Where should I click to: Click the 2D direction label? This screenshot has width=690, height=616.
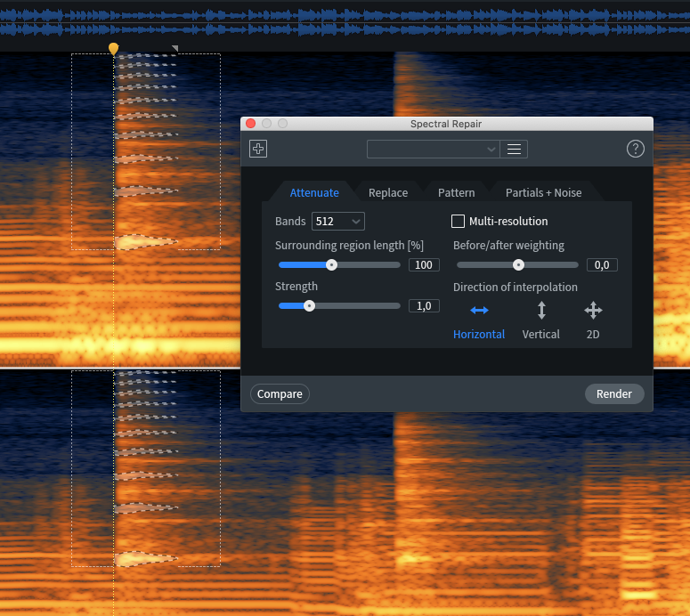593,335
